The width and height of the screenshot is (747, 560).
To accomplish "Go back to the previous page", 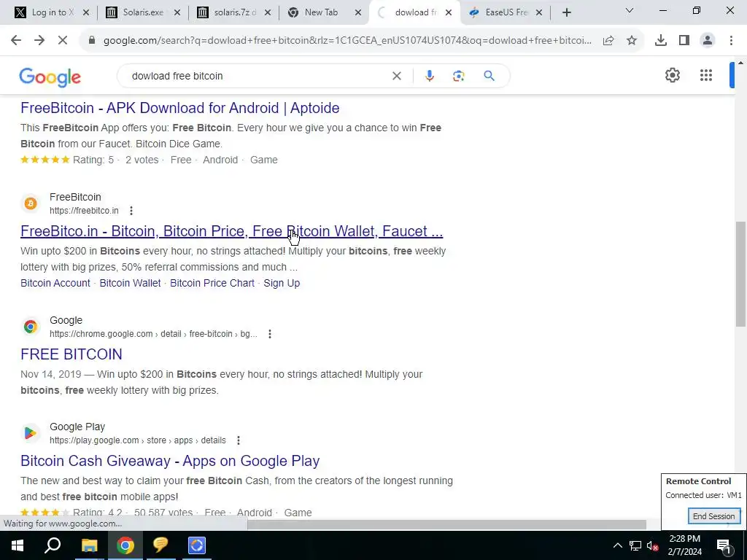I will pyautogui.click(x=16, y=41).
